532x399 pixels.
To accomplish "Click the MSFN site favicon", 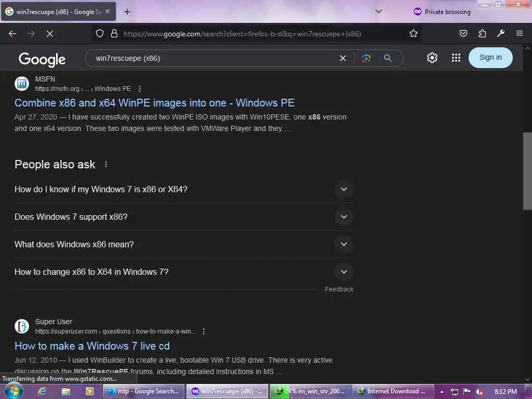I will (x=22, y=84).
